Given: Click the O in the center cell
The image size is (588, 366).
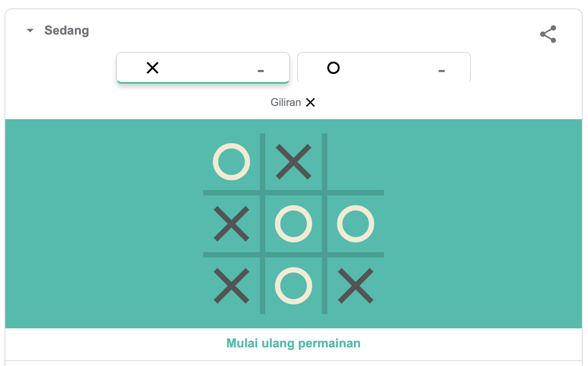Looking at the screenshot, I should [294, 224].
